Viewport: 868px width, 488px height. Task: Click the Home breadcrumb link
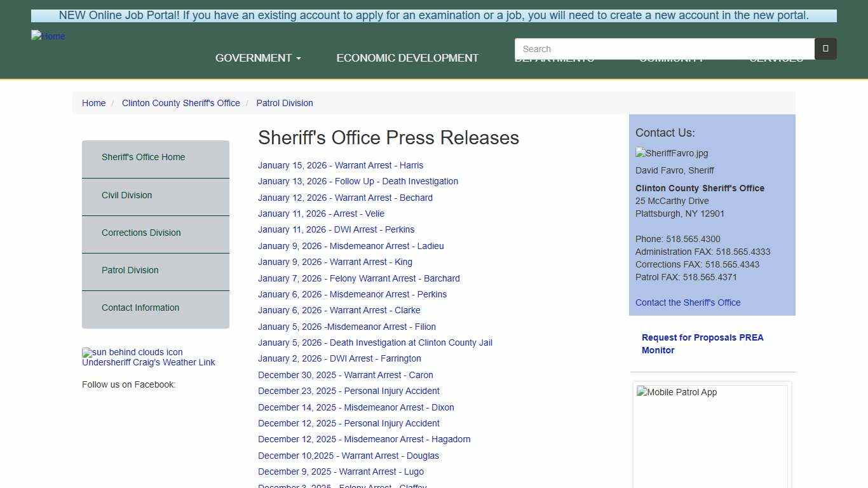click(94, 103)
